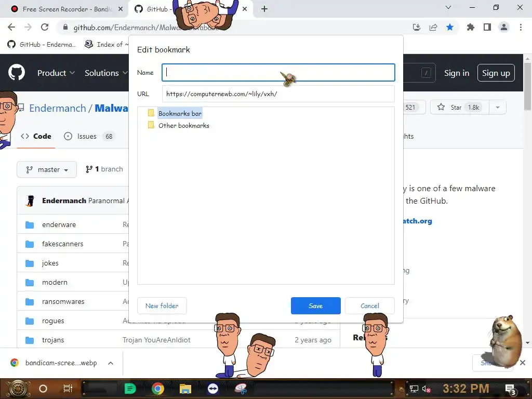Open the trojans folder
This screenshot has height=399, width=532.
coord(53,340)
